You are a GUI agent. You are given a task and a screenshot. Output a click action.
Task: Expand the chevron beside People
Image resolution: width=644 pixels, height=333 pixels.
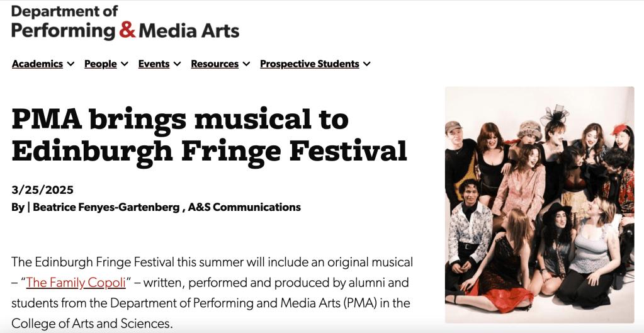click(125, 64)
